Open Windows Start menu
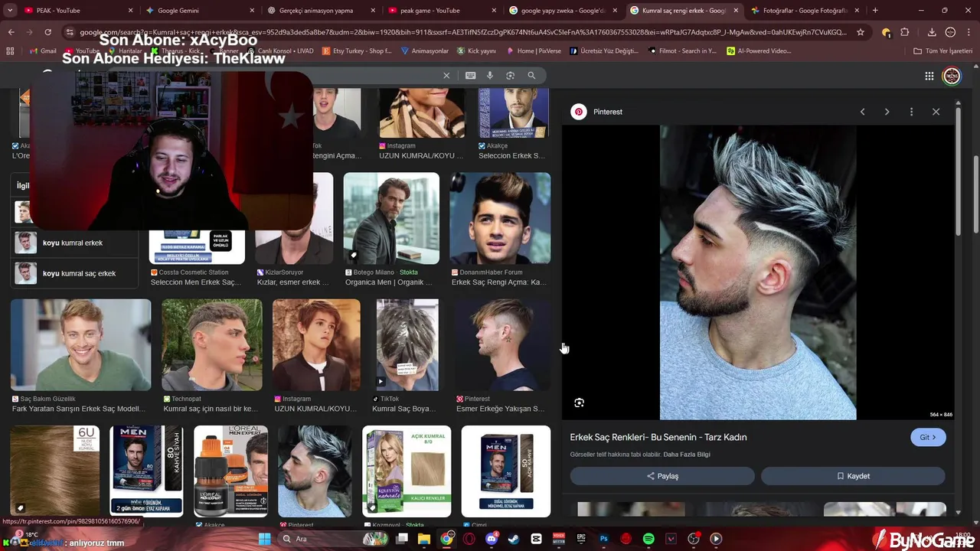The width and height of the screenshot is (980, 551). click(264, 539)
